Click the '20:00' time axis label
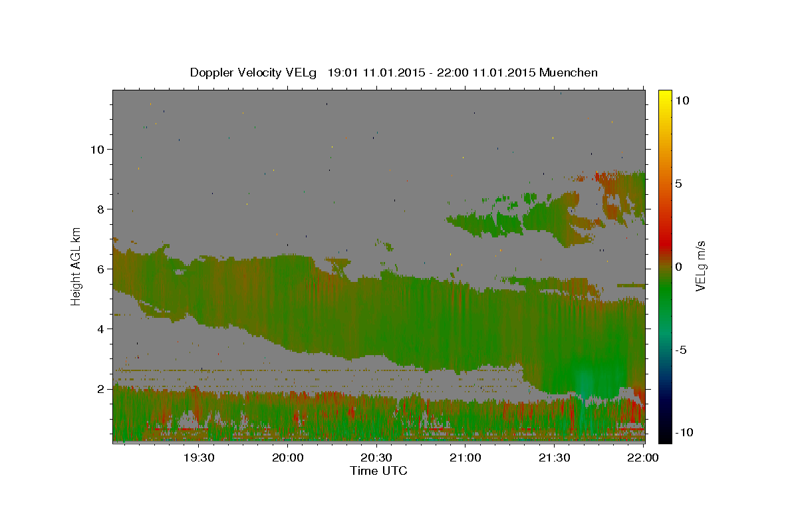 point(288,458)
